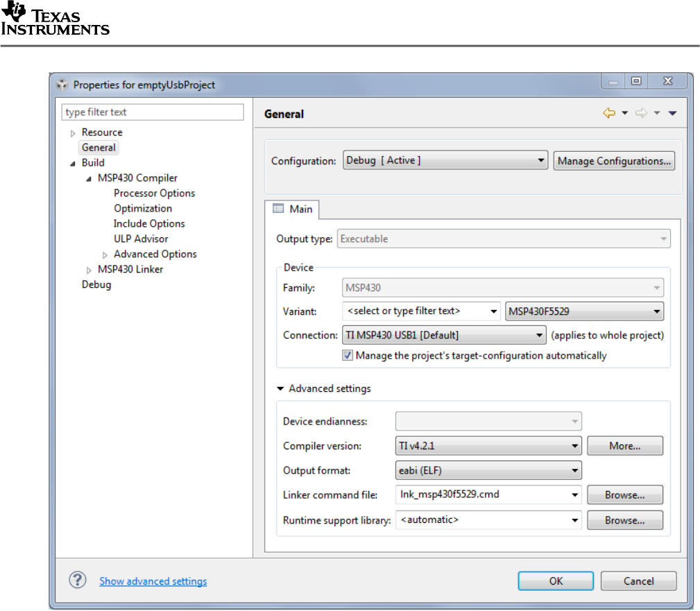Open the back history dropdown arrow
The image size is (700, 611).
[x=624, y=114]
